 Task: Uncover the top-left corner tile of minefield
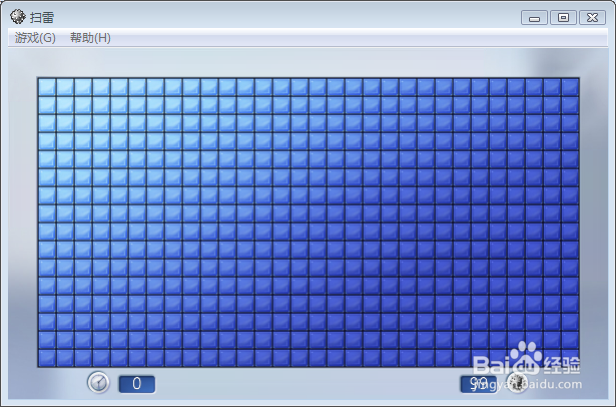click(47, 87)
